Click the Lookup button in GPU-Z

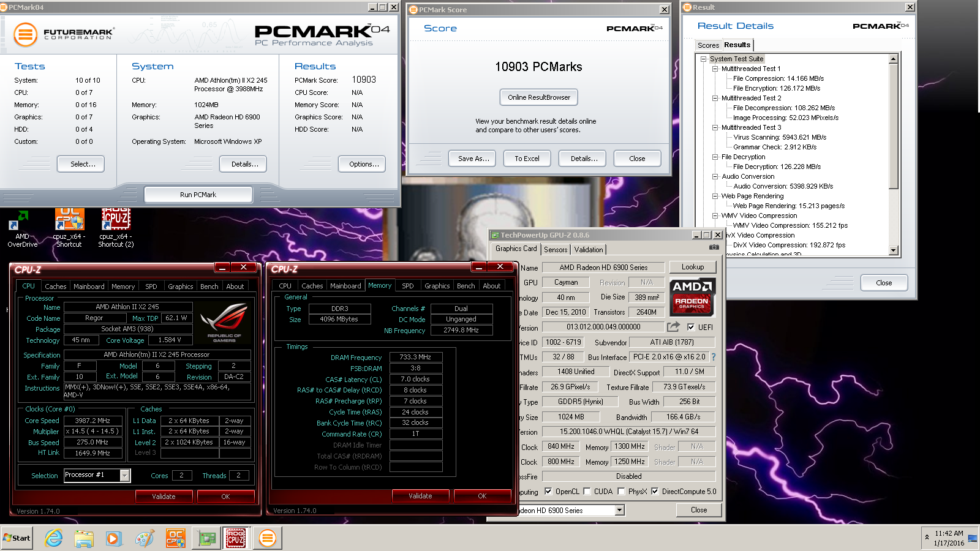coord(693,267)
